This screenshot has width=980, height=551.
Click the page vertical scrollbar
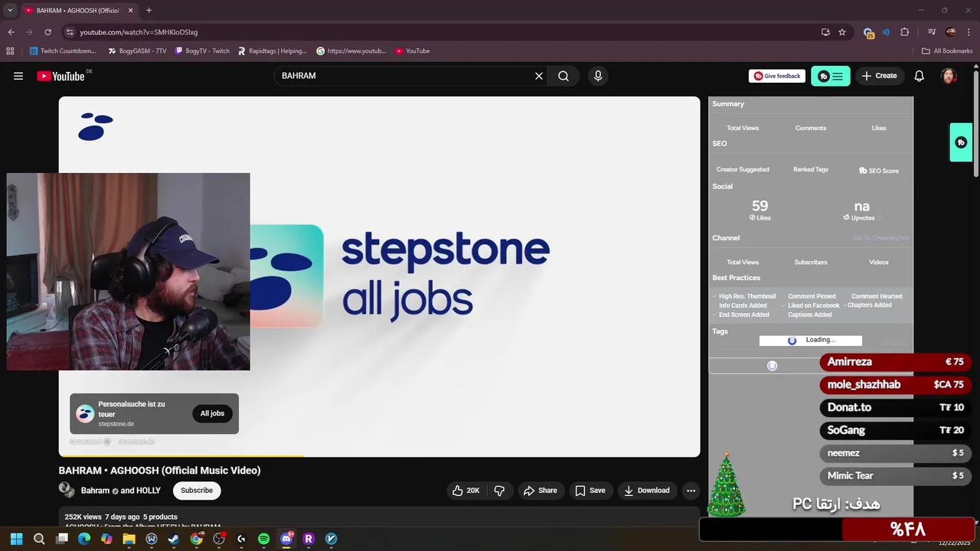(975, 122)
